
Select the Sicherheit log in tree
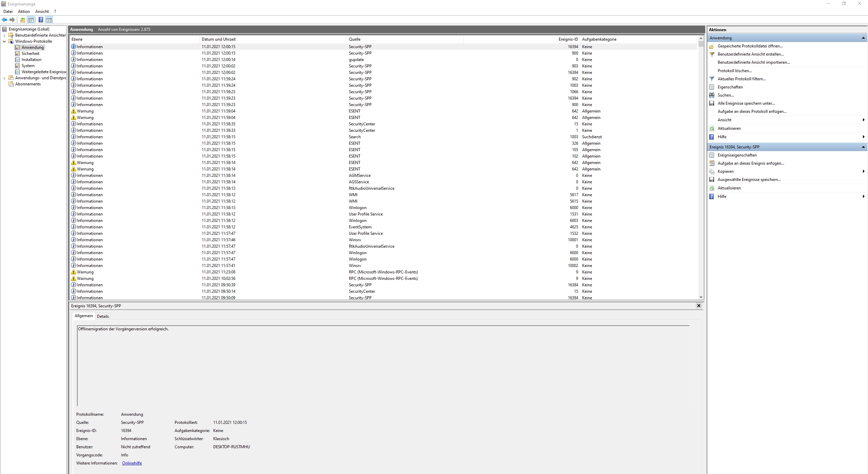(x=30, y=54)
